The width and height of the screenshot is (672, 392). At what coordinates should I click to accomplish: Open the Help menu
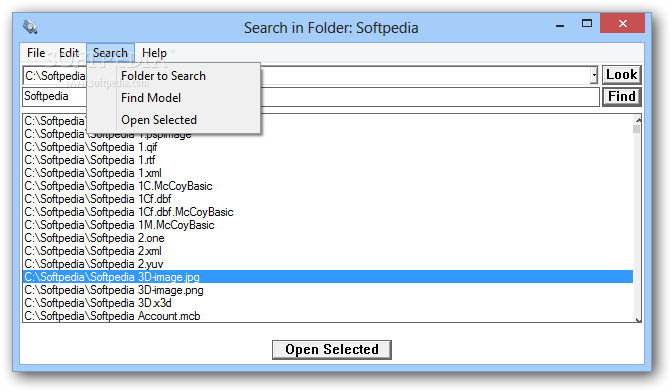[x=154, y=53]
